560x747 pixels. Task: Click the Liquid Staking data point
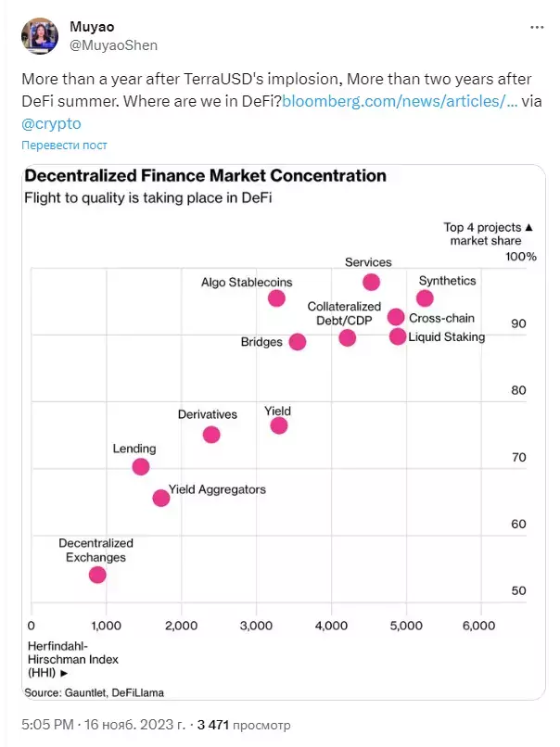pos(398,336)
